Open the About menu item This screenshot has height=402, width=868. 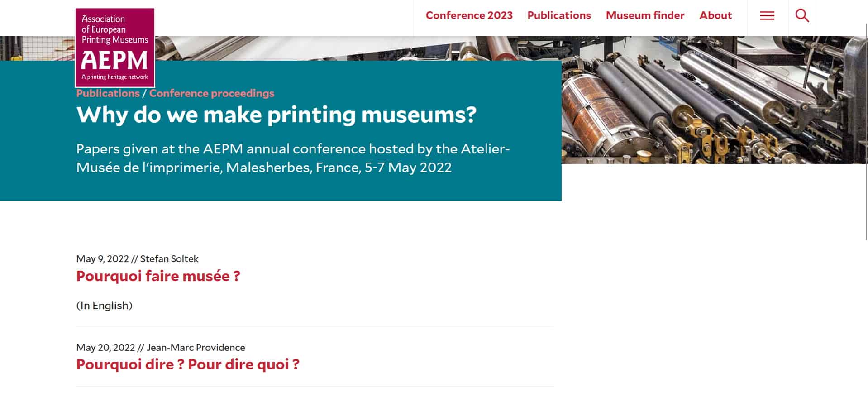(x=715, y=15)
